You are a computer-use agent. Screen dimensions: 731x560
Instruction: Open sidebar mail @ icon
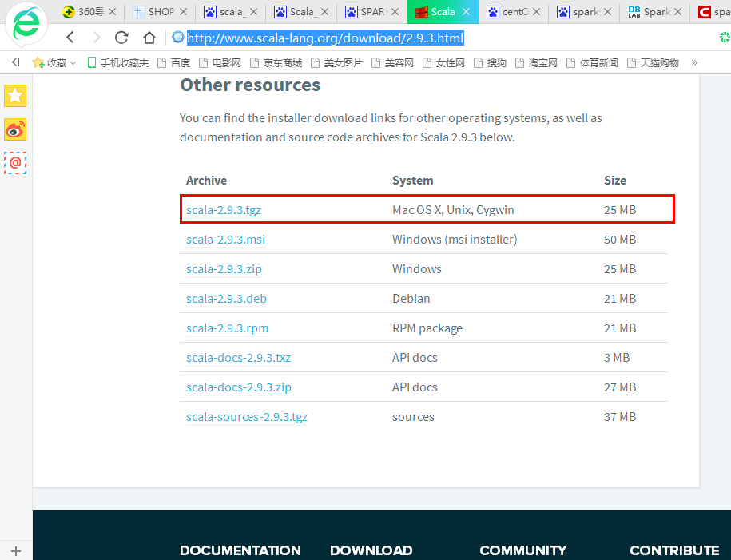point(15,163)
